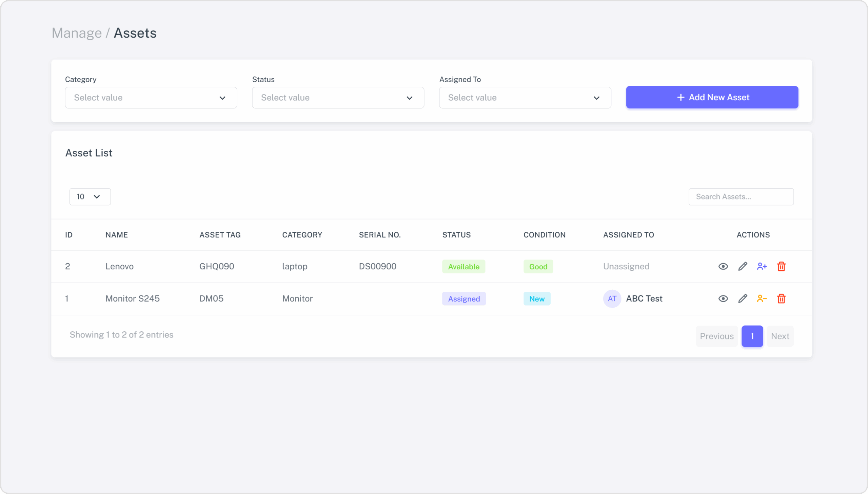Click asset tag DM05
This screenshot has width=868, height=494.
(211, 299)
